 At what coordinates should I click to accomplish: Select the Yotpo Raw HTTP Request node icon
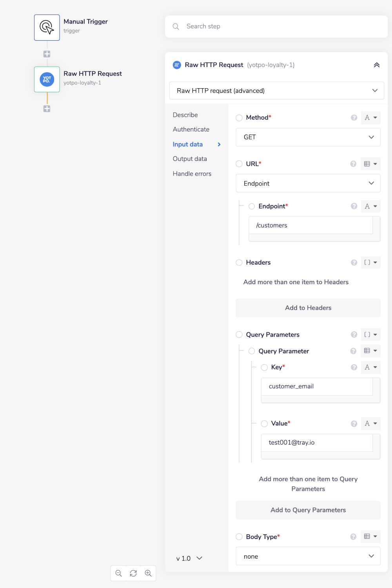[47, 79]
